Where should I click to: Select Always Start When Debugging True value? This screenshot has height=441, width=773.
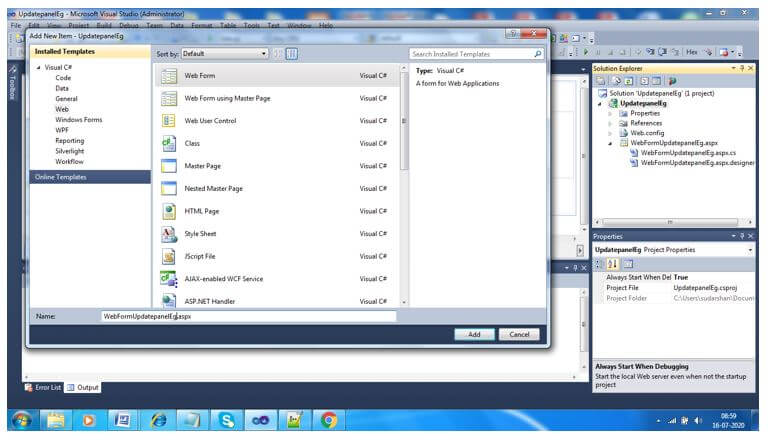(x=680, y=277)
